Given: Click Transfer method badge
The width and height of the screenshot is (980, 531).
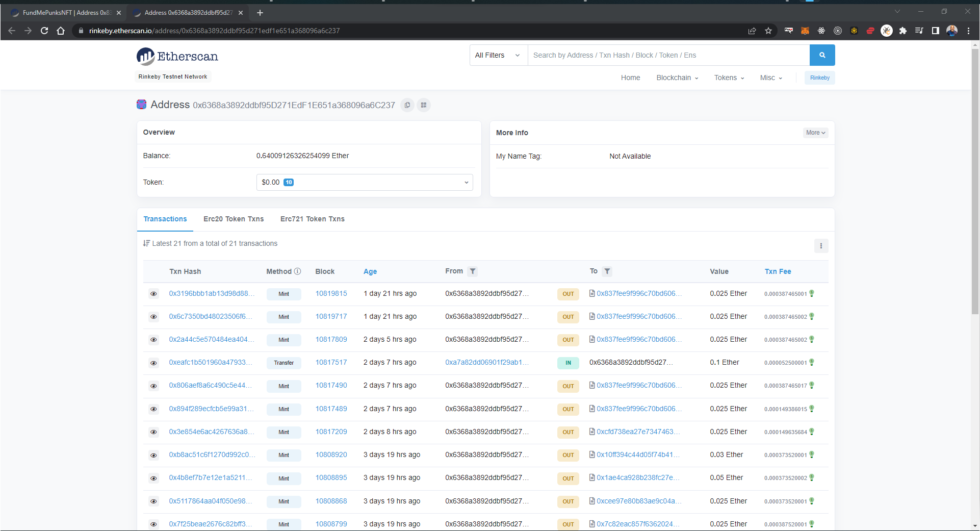Looking at the screenshot, I should point(283,363).
